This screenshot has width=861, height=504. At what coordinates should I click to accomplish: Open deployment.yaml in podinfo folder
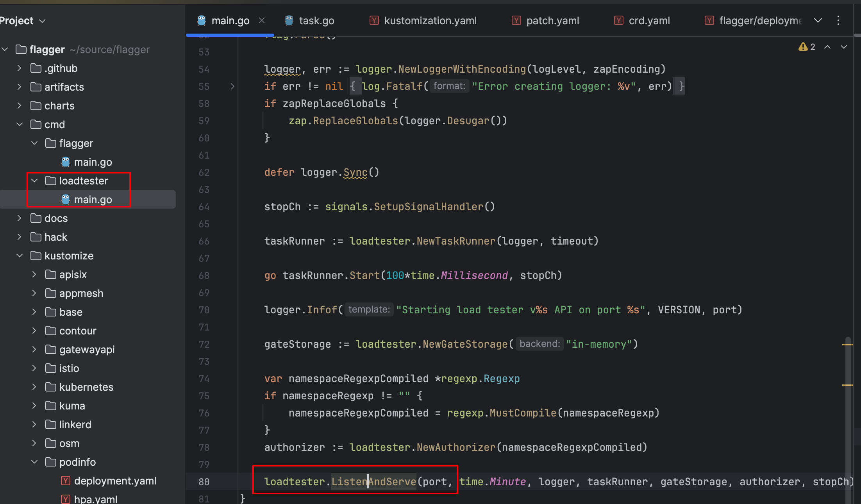pyautogui.click(x=115, y=481)
